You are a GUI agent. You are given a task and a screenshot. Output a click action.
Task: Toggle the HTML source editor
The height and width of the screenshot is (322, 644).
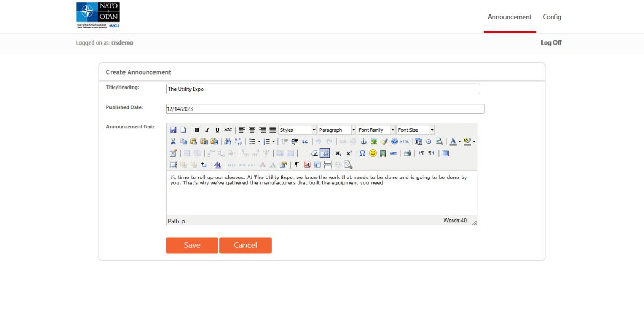point(404,142)
